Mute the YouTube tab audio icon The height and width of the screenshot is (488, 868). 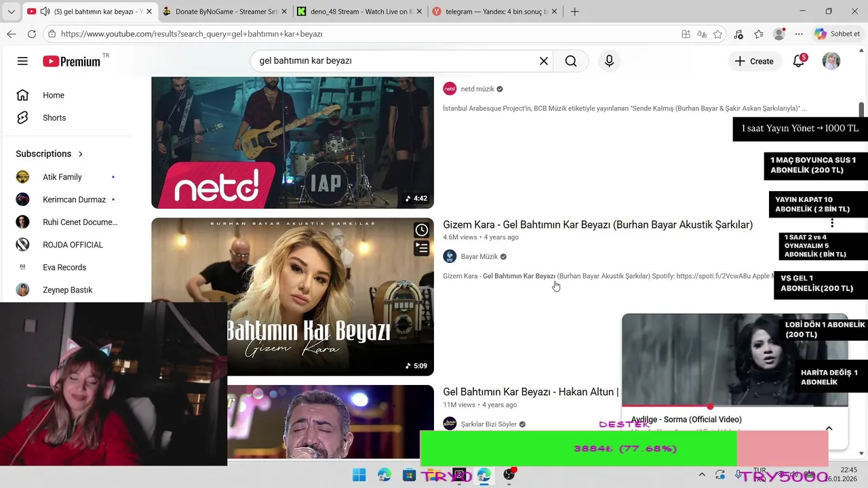pyautogui.click(x=45, y=12)
